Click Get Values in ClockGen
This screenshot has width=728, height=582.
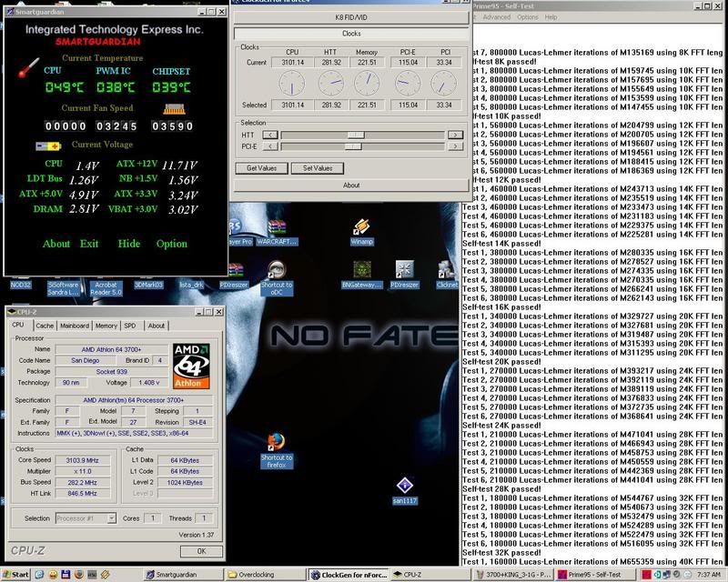(x=261, y=168)
